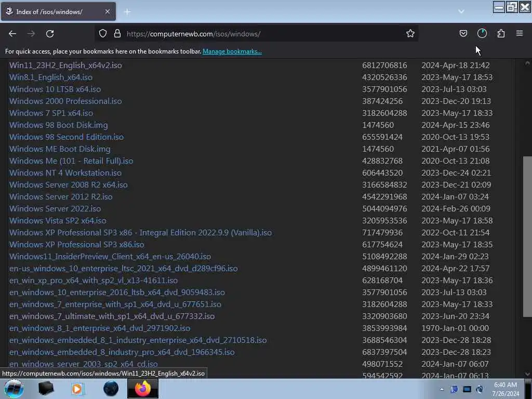
Task: Open the media player taskbar icon
Action: coord(77,389)
